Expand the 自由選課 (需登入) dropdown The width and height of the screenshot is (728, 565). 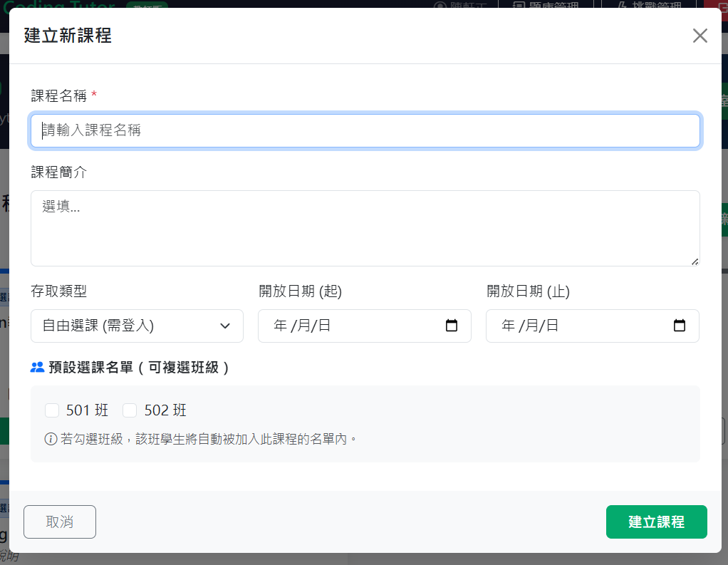pos(137,326)
